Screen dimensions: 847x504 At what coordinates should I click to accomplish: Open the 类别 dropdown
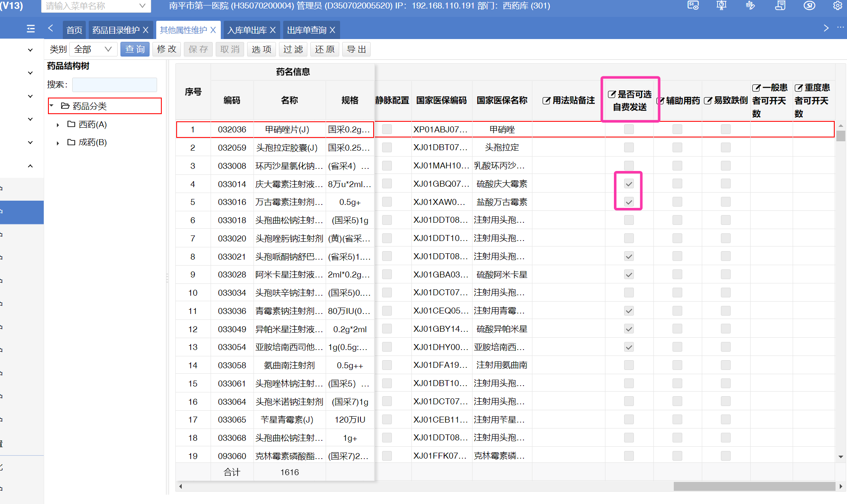pyautogui.click(x=93, y=50)
